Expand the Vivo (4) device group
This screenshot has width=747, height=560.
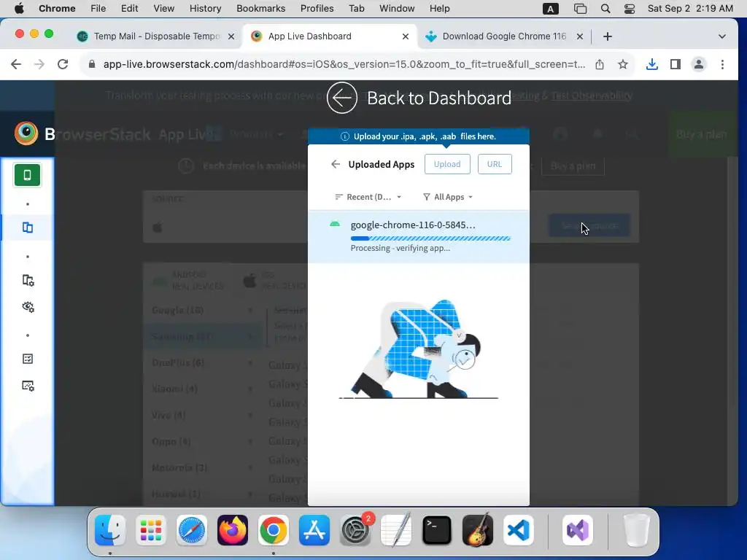[x=202, y=415]
